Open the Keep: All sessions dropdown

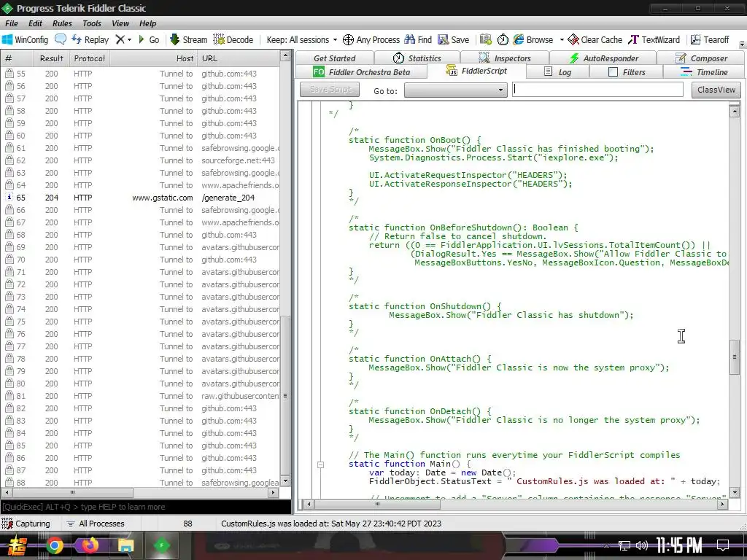301,39
